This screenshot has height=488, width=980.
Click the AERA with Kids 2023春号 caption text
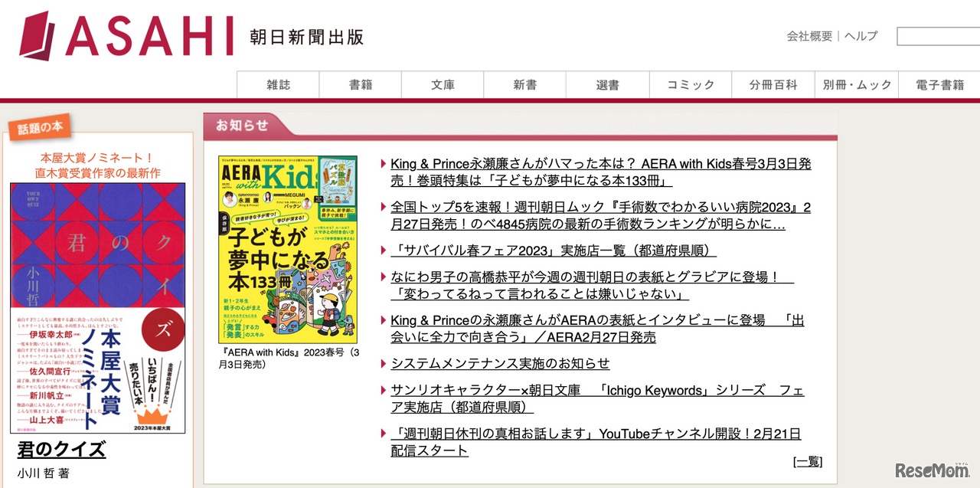[x=288, y=359]
